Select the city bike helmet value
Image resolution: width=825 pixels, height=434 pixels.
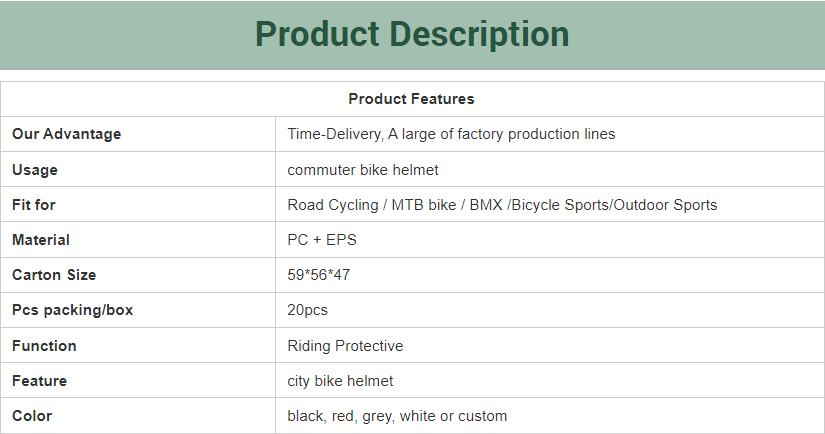(x=340, y=381)
